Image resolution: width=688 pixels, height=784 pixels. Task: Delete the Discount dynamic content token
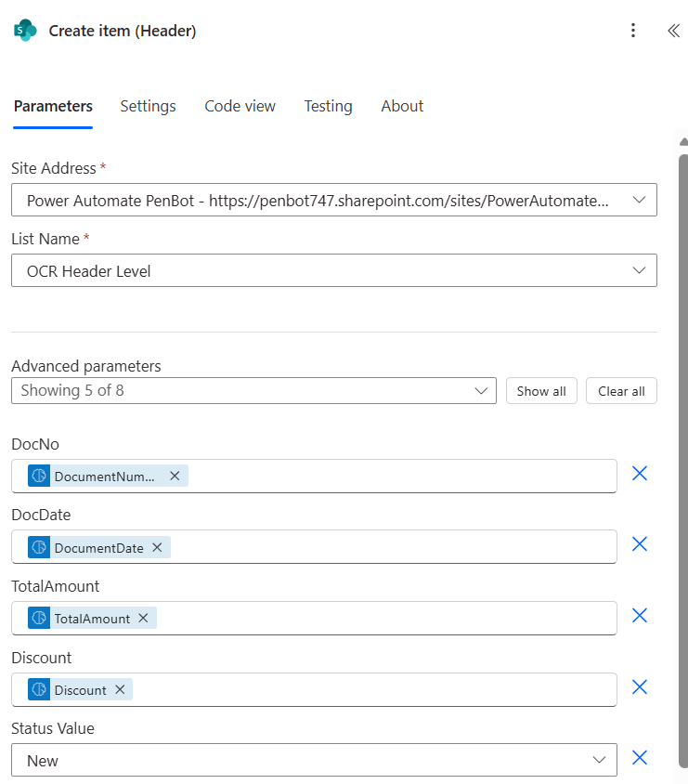tap(120, 689)
